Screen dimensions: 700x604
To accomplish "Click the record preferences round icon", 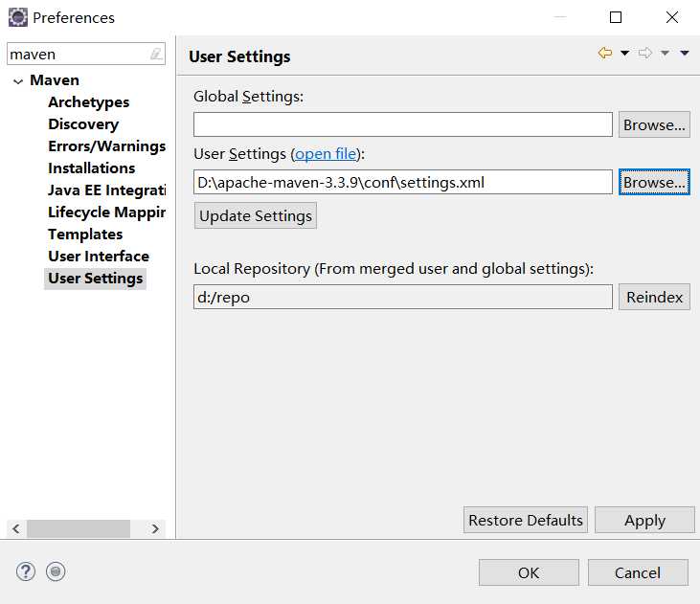I will coord(56,571).
